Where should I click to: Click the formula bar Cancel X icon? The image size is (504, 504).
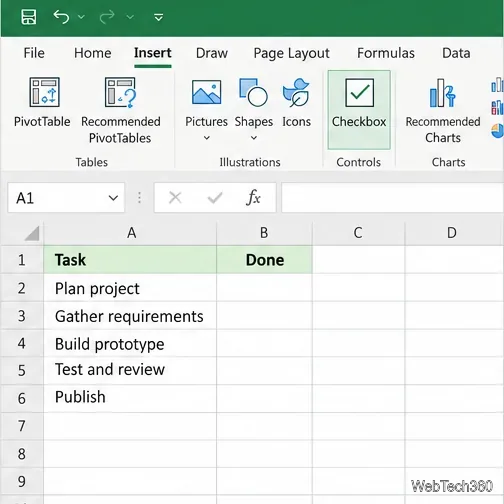pos(175,198)
